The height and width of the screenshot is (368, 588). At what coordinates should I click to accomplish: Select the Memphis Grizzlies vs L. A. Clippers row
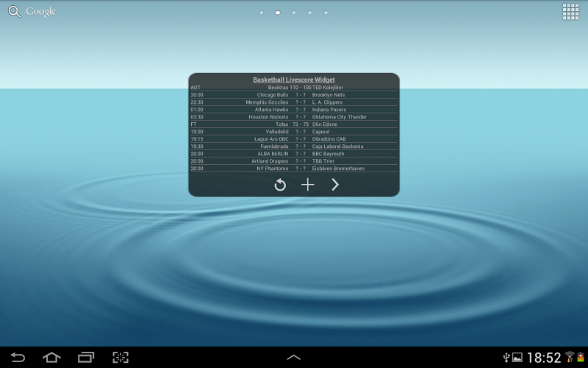[293, 102]
